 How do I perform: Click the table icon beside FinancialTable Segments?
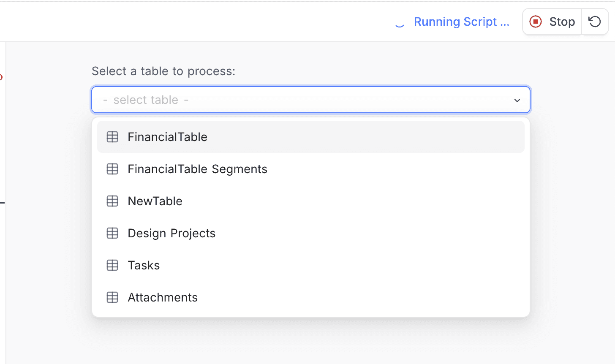[112, 169]
